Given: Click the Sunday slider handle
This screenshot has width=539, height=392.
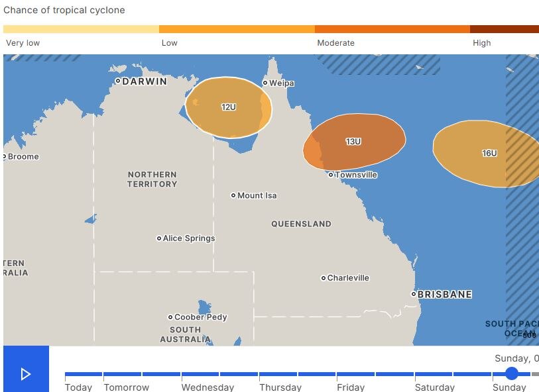Looking at the screenshot, I should pyautogui.click(x=511, y=373).
